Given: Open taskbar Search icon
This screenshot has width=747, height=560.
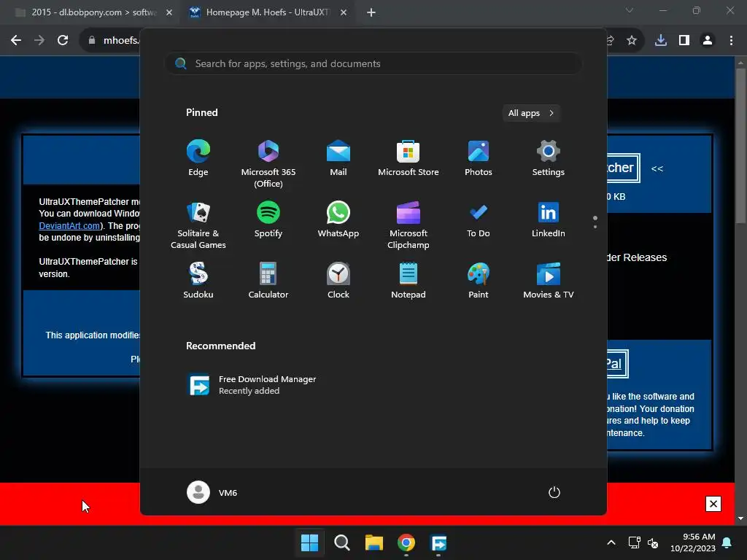Looking at the screenshot, I should point(342,542).
